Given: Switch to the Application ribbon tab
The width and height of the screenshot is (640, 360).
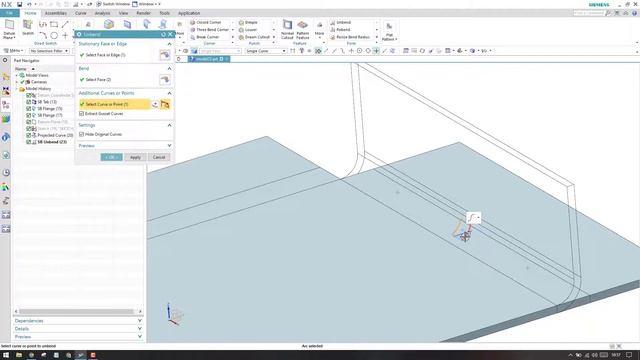Looking at the screenshot, I should point(189,13).
